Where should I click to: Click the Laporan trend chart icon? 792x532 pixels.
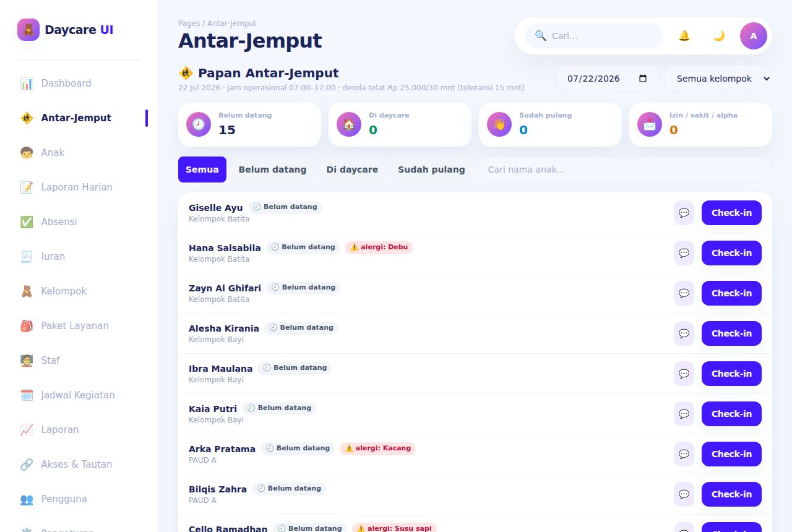27,430
